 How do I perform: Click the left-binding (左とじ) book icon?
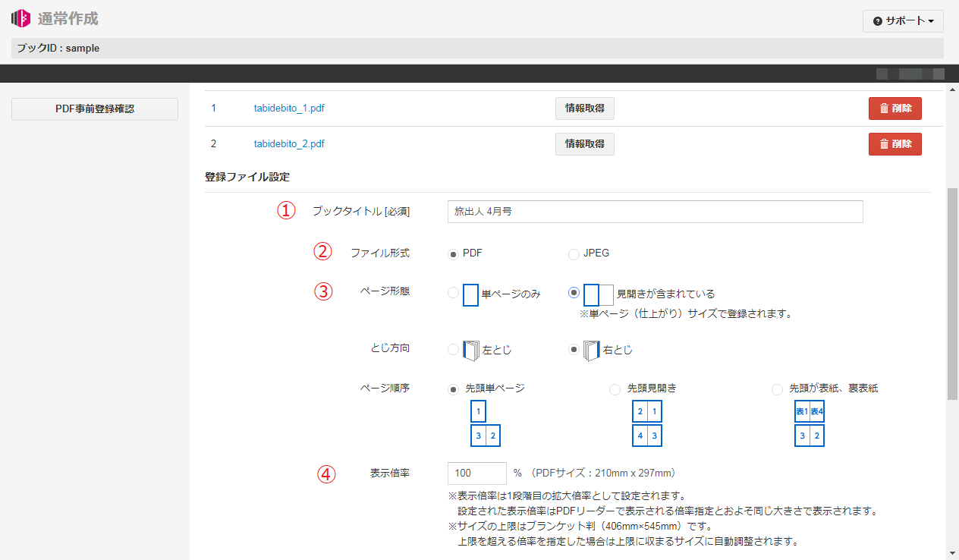point(471,351)
